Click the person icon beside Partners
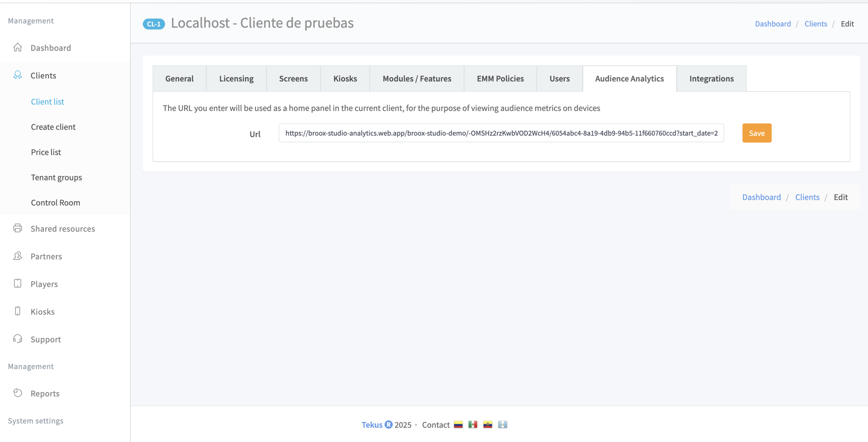 click(x=18, y=256)
